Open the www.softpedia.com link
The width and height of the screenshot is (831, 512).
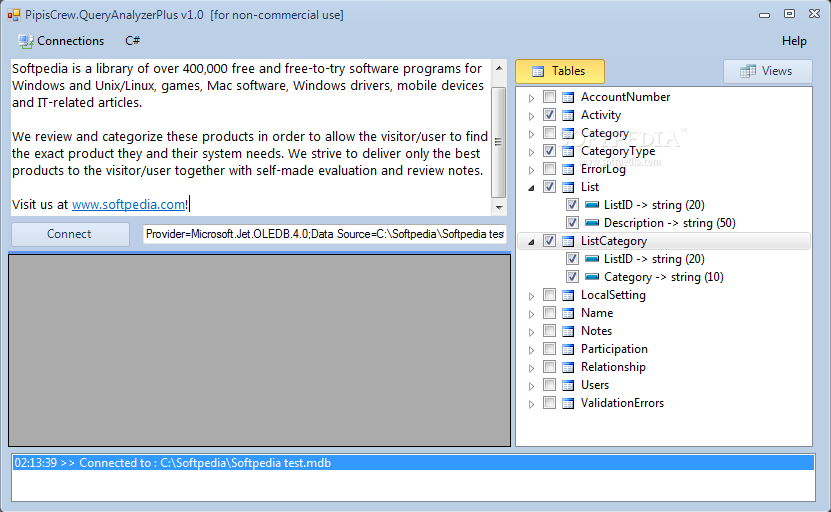(128, 205)
